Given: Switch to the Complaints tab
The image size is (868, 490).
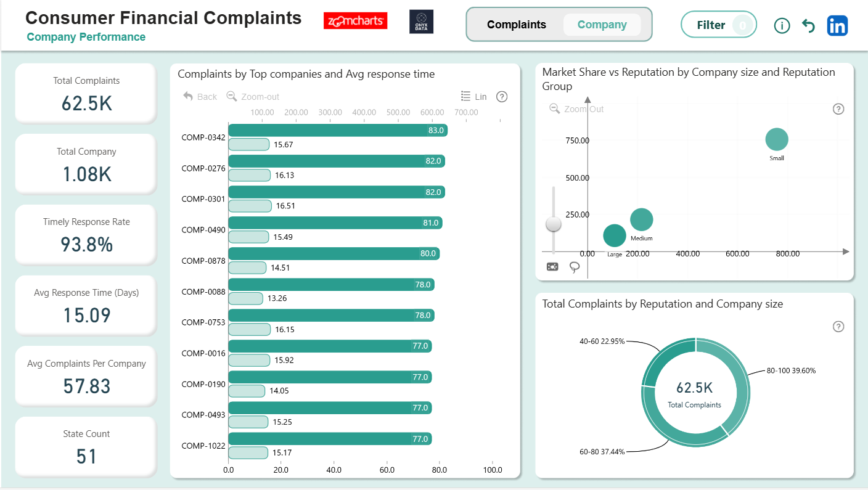Looking at the screenshot, I should click(x=516, y=25).
